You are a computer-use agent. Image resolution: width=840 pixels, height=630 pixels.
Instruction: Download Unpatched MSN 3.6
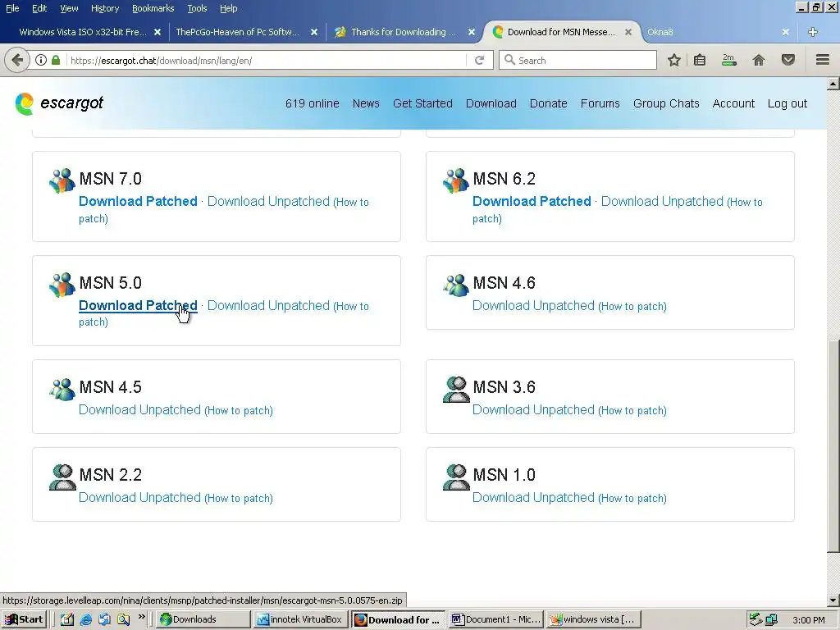click(533, 410)
